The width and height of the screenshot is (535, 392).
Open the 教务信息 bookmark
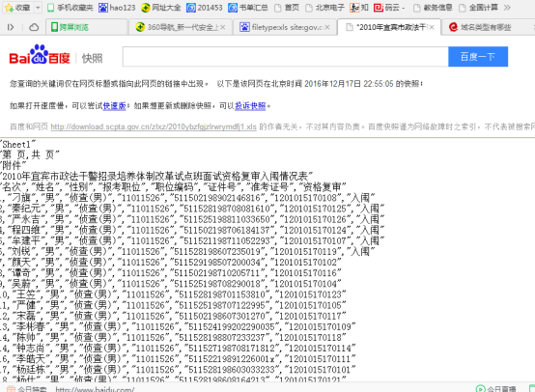(433, 8)
